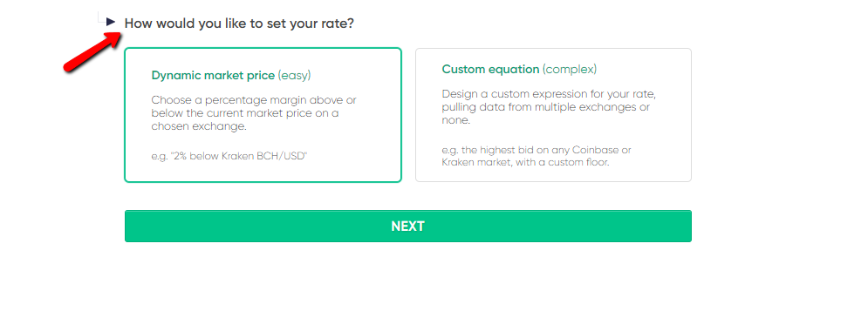The height and width of the screenshot is (318, 868).
Task: Expand the rate question disclosure triangle
Action: (111, 22)
